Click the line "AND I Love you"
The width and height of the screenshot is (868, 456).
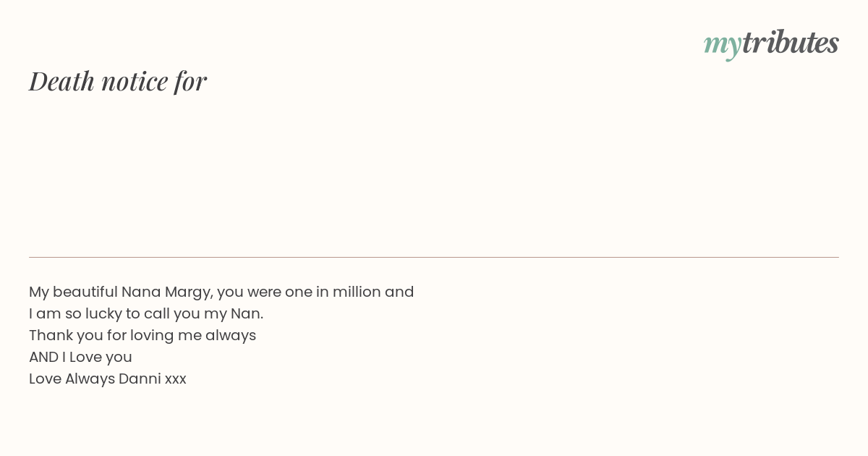tap(80, 357)
